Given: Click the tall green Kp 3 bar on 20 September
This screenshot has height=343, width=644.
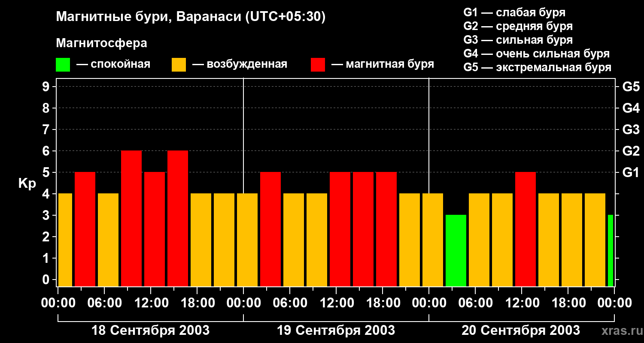Looking at the screenshot, I should click(x=456, y=251).
